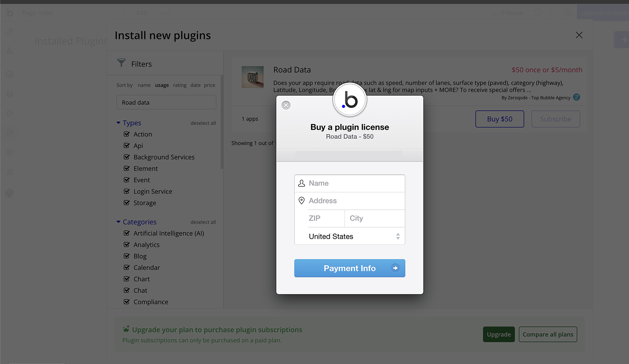This screenshot has height=364, width=629.
Task: Collapse the Categories filter section
Action: click(119, 222)
